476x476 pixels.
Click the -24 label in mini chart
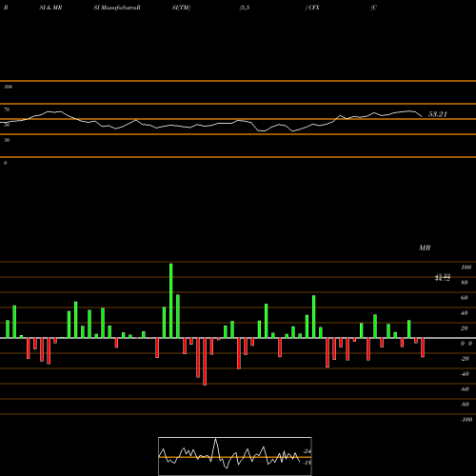[307, 451]
